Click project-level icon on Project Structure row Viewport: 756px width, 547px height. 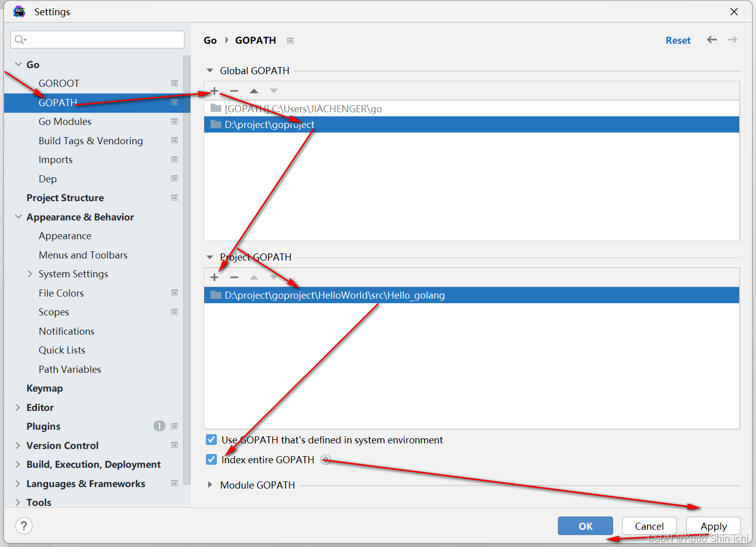click(x=174, y=198)
